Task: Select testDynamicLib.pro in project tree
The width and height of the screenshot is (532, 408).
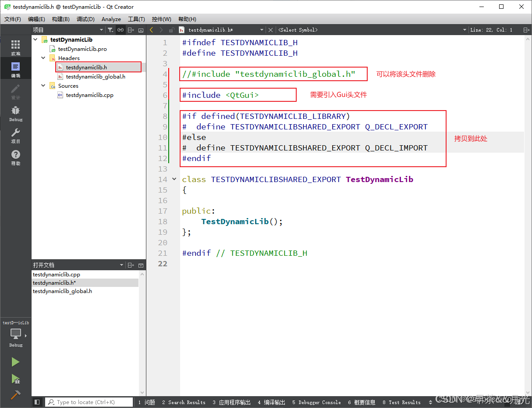Action: pyautogui.click(x=82, y=49)
